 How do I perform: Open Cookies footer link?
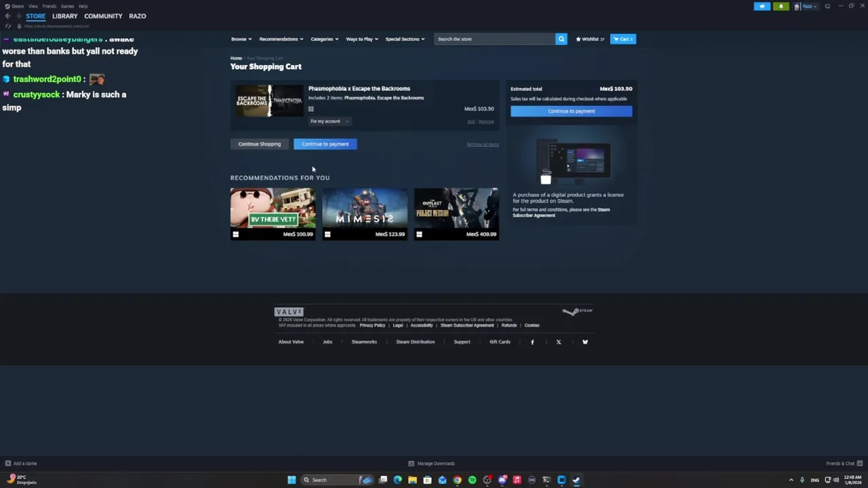(x=532, y=325)
